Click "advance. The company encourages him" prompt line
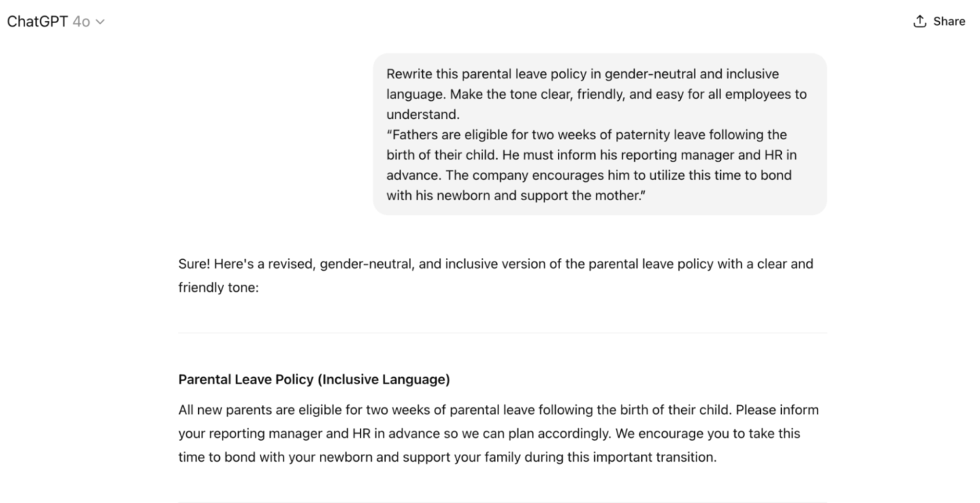Image resolution: width=980 pixels, height=503 pixels. pyautogui.click(x=589, y=175)
